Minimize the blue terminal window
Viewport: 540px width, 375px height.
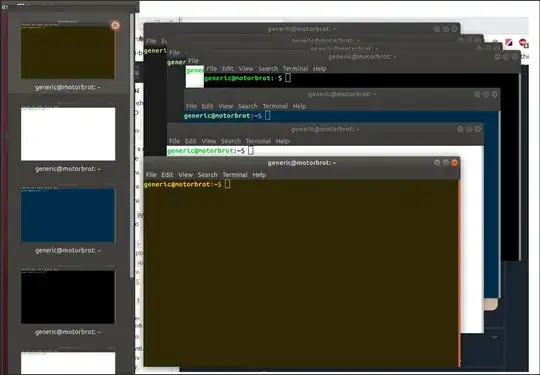tap(477, 94)
